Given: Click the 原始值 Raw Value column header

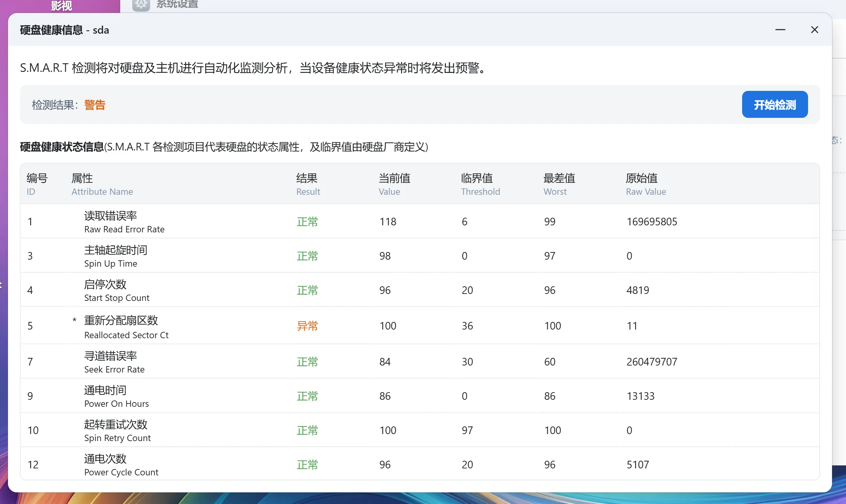Looking at the screenshot, I should (x=645, y=184).
